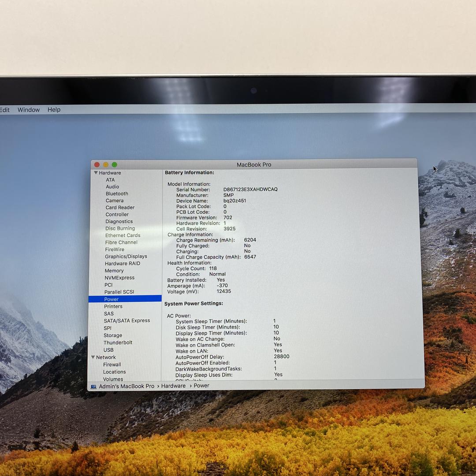This screenshot has width=476, height=476.
Task: Click AutoPowerOff Delay value 28800
Action: click(x=281, y=357)
